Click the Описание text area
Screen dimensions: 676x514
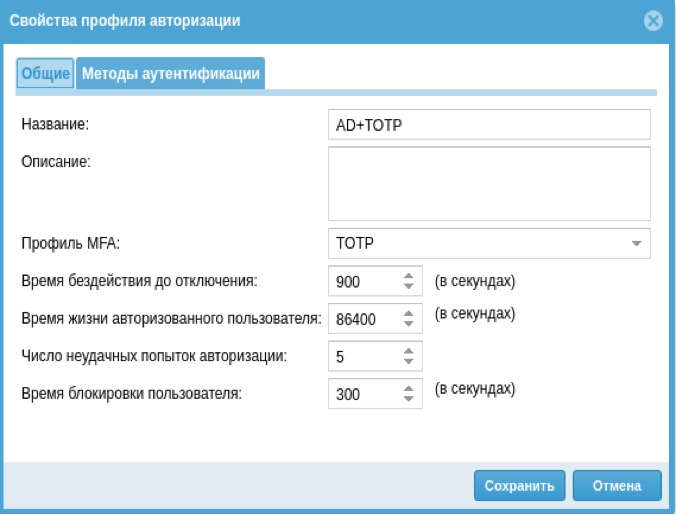click(x=489, y=184)
